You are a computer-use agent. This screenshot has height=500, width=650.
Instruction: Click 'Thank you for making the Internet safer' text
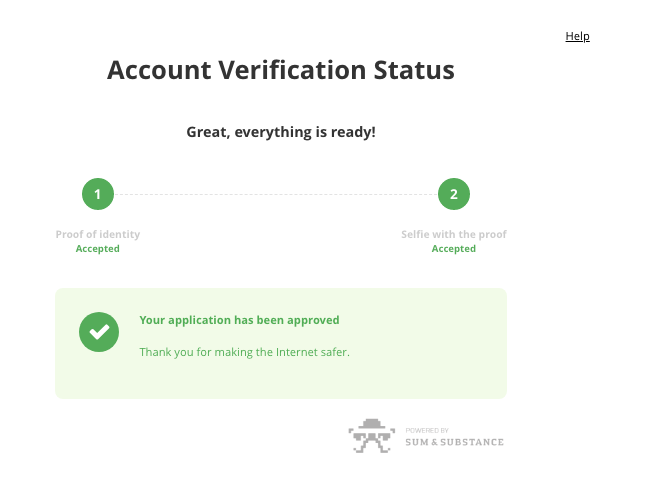pyautogui.click(x=245, y=352)
